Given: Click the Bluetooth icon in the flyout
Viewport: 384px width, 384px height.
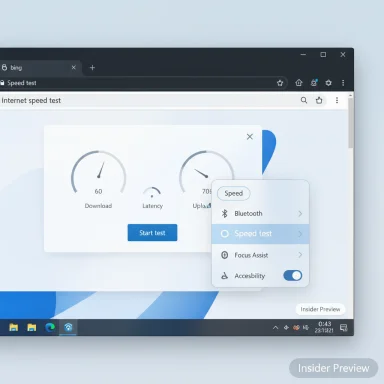Looking at the screenshot, I should [x=225, y=214].
